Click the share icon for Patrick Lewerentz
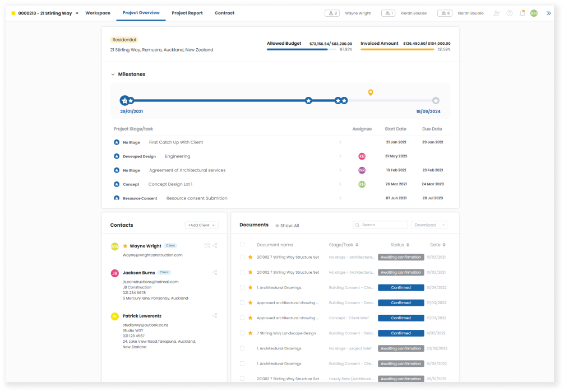The image size is (564, 392). coord(215,315)
